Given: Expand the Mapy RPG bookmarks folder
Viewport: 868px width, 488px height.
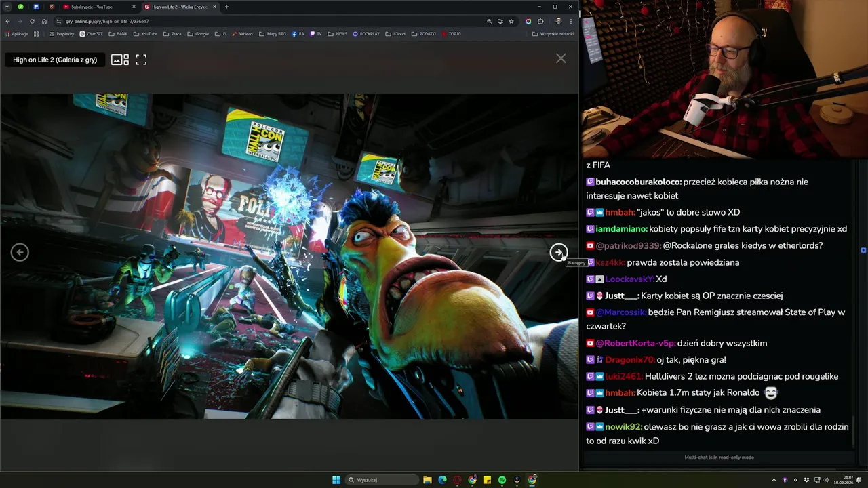Looking at the screenshot, I should (273, 33).
